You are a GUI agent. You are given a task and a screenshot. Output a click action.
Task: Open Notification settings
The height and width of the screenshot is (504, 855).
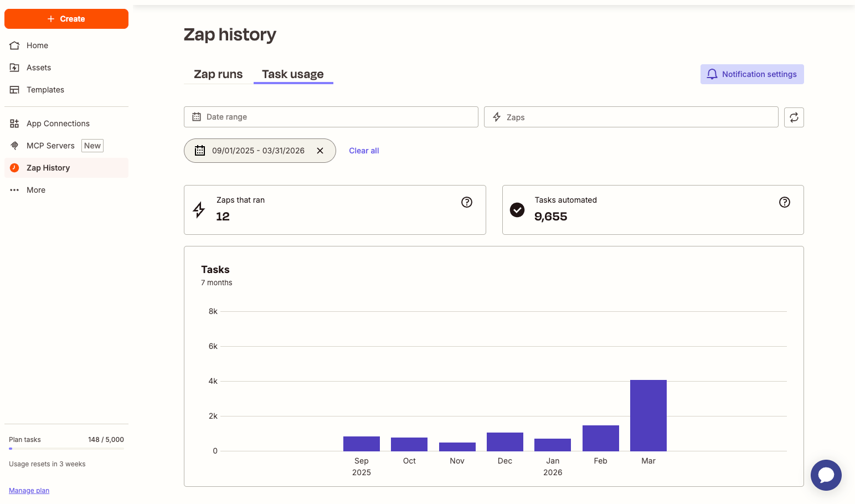[751, 74]
